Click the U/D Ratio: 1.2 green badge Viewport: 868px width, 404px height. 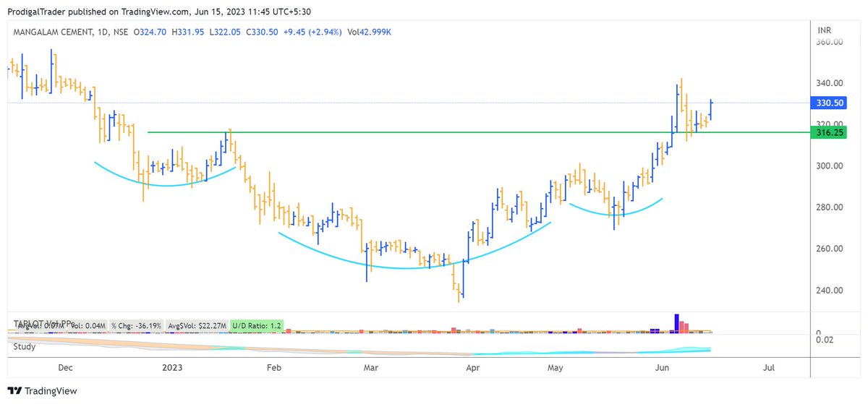258,326
